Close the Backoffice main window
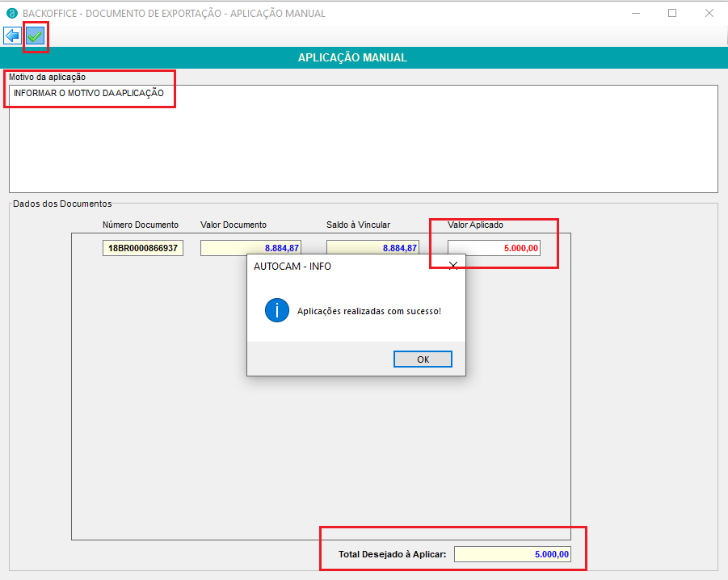The width and height of the screenshot is (728, 580). pyautogui.click(x=709, y=13)
